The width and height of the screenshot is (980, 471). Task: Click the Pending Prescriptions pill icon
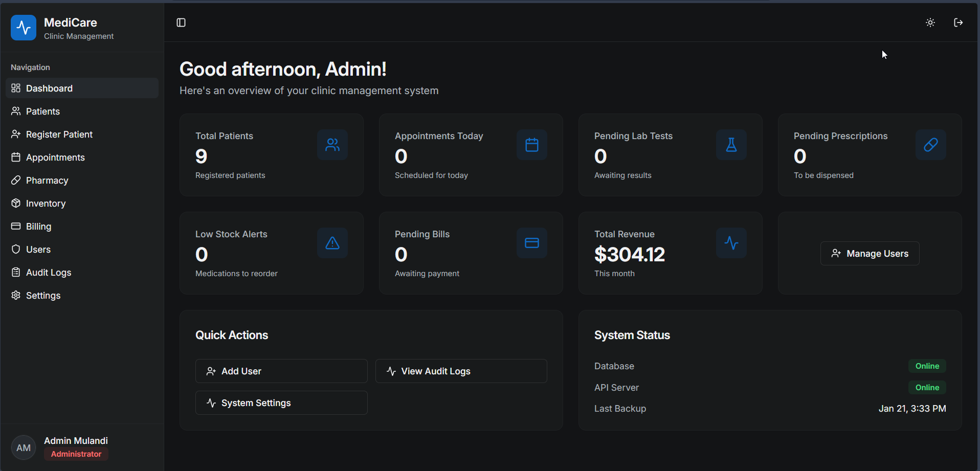[x=931, y=145]
